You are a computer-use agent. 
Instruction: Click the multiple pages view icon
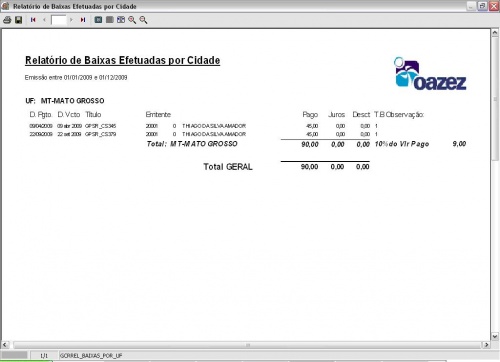[x=121, y=20]
